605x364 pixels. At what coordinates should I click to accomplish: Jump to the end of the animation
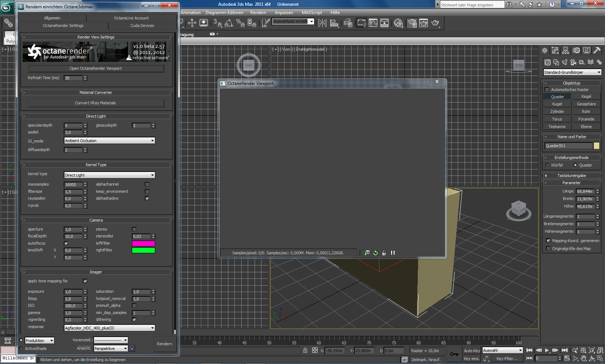[x=565, y=350]
